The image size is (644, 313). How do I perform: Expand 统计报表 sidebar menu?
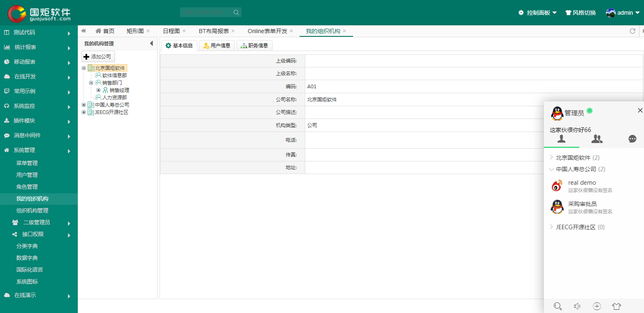(39, 47)
